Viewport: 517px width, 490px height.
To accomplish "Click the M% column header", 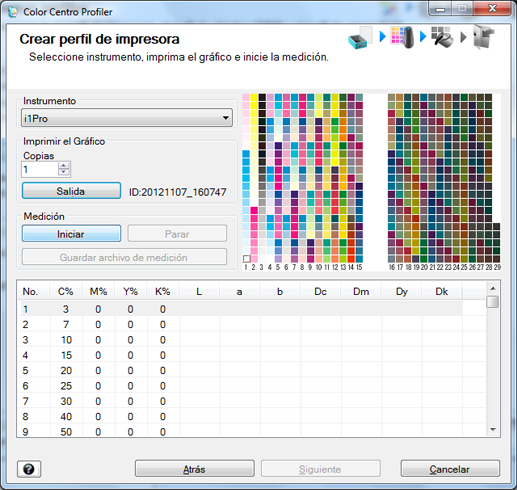I will click(98, 291).
